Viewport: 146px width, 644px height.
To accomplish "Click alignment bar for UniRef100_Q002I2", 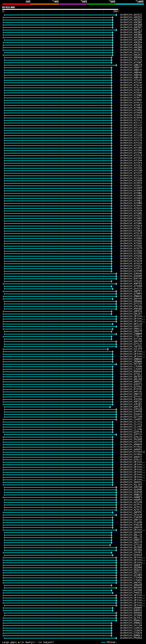I will [x=61, y=15].
